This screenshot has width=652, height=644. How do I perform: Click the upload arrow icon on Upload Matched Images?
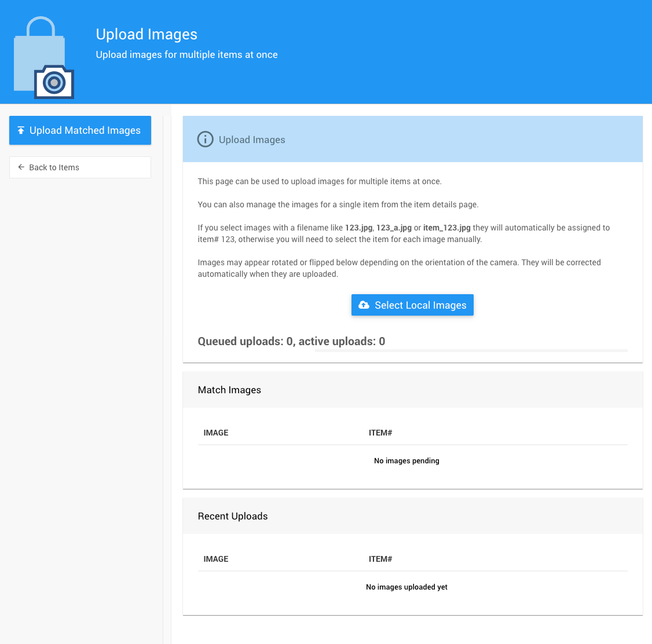(21, 130)
